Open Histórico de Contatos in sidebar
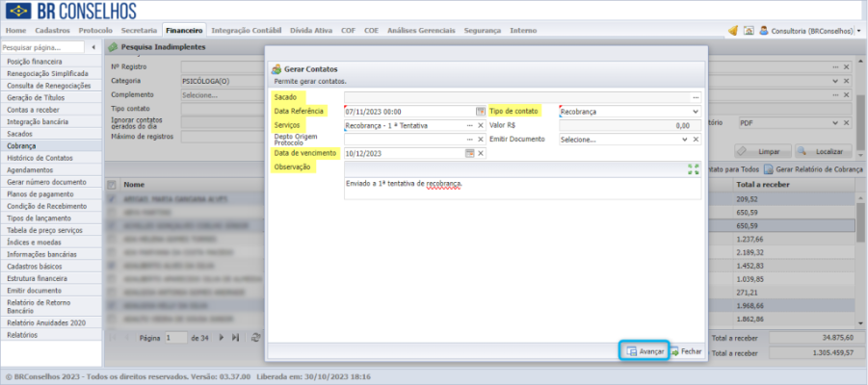Screen dimensions: 868x385 [51, 158]
